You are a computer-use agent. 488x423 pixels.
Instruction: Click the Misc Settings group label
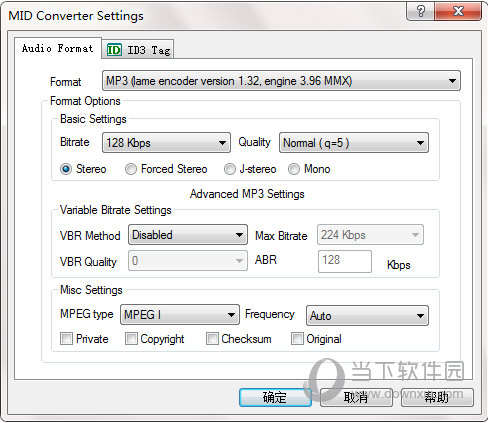tap(91, 290)
